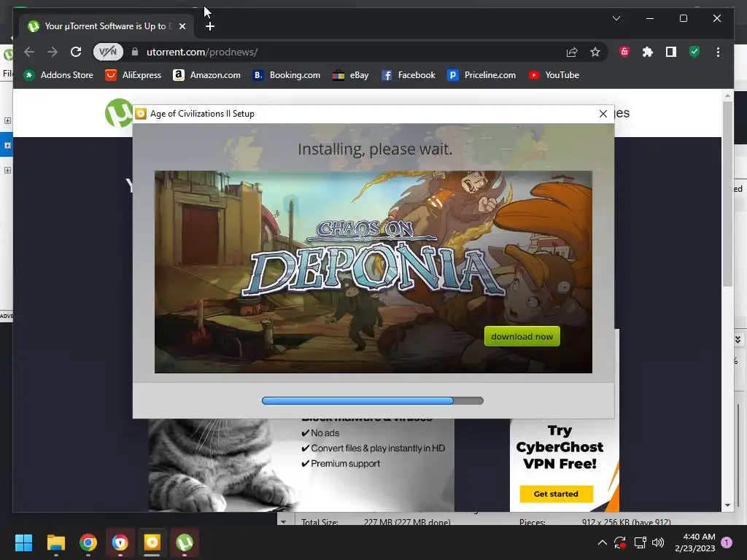747x560 pixels.
Task: Open the Windows Start menu
Action: [x=23, y=542]
